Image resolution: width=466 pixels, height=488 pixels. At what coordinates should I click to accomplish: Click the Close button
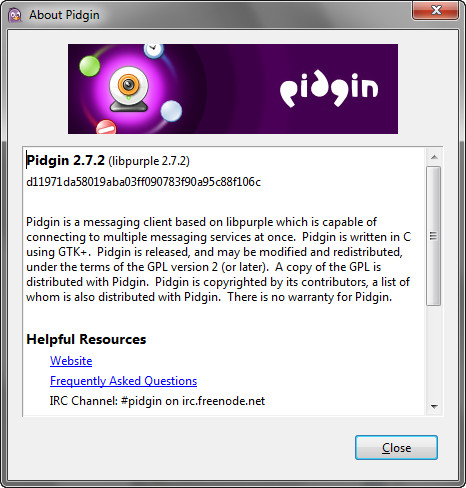pyautogui.click(x=396, y=448)
